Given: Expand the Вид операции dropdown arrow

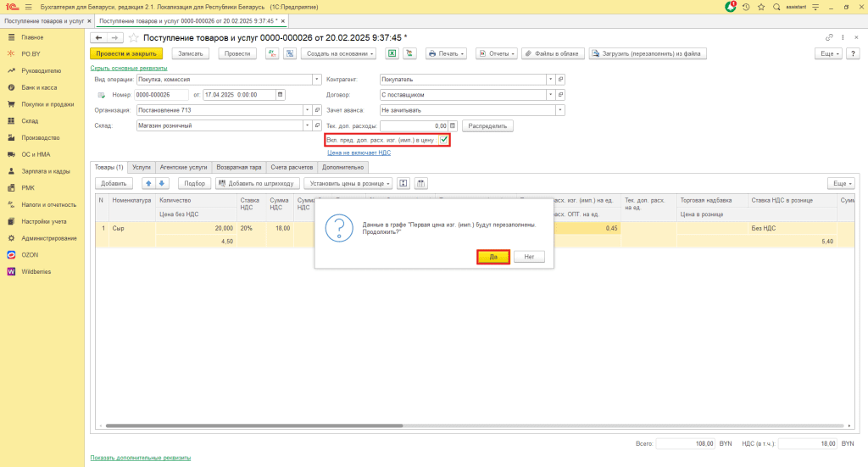Looking at the screenshot, I should point(317,79).
